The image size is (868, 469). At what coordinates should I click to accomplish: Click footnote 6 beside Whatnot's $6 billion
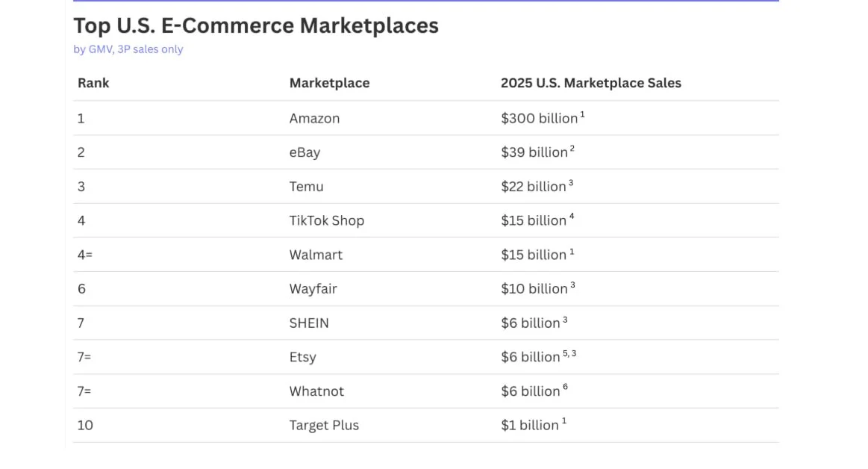coord(566,388)
